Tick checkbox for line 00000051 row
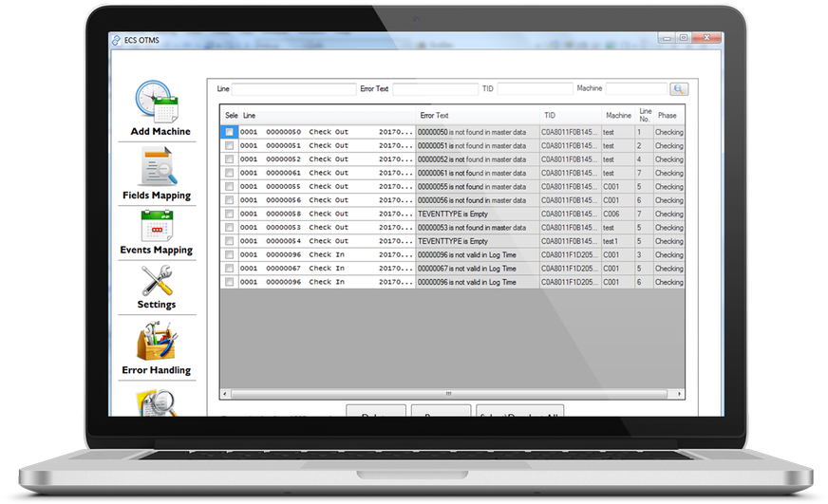Image resolution: width=828 pixels, height=504 pixels. 229,145
